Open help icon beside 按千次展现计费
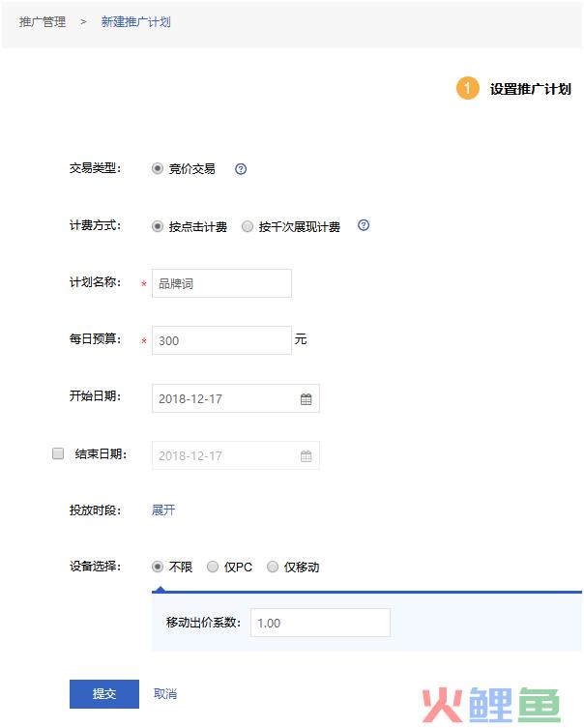The width and height of the screenshot is (584, 728). click(364, 225)
